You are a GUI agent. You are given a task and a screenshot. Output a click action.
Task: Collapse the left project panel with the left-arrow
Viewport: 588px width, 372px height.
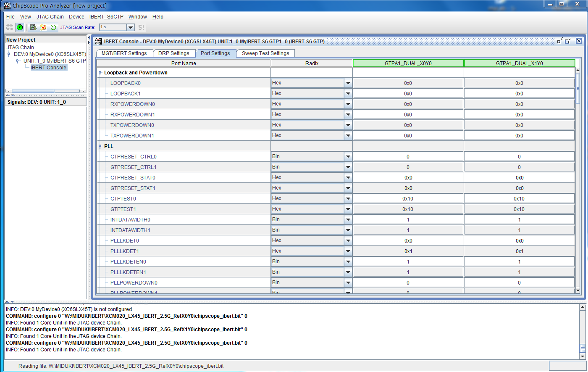89,37
